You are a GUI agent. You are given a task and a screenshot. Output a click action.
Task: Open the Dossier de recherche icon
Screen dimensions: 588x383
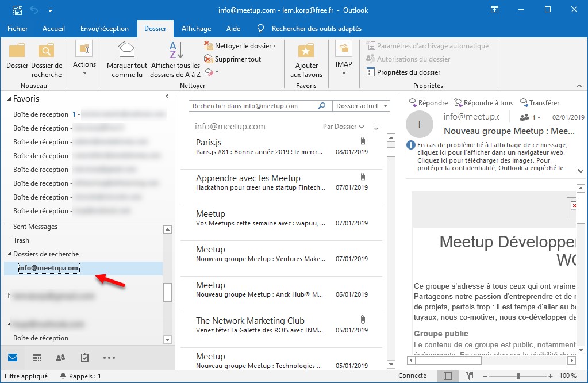[x=47, y=51]
